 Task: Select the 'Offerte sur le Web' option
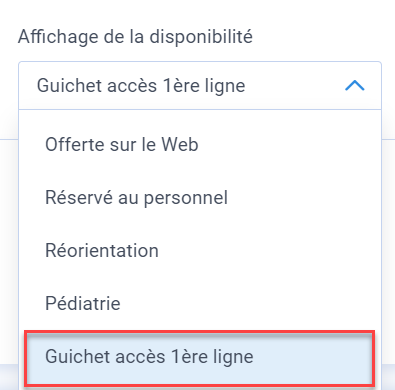coord(200,145)
